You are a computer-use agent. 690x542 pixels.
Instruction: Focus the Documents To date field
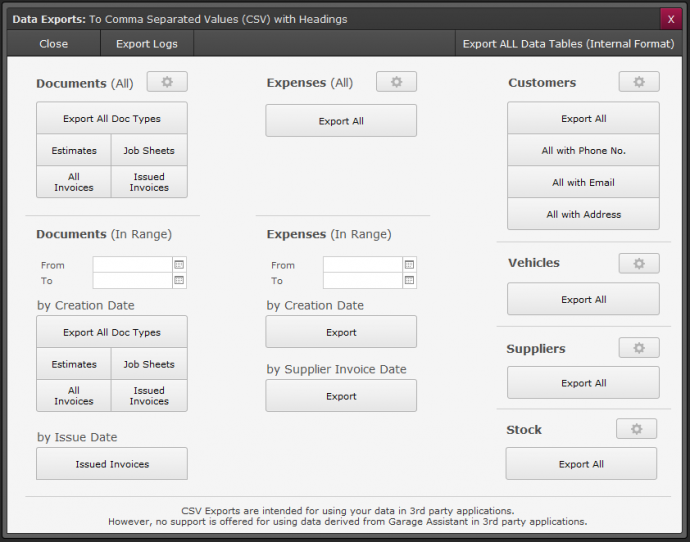click(132, 280)
